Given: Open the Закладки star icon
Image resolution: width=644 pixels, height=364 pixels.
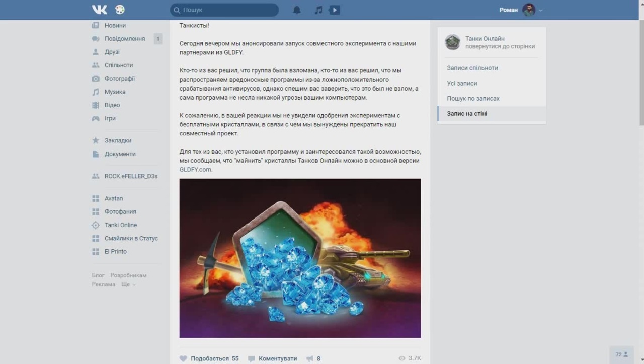Looking at the screenshot, I should (x=96, y=140).
